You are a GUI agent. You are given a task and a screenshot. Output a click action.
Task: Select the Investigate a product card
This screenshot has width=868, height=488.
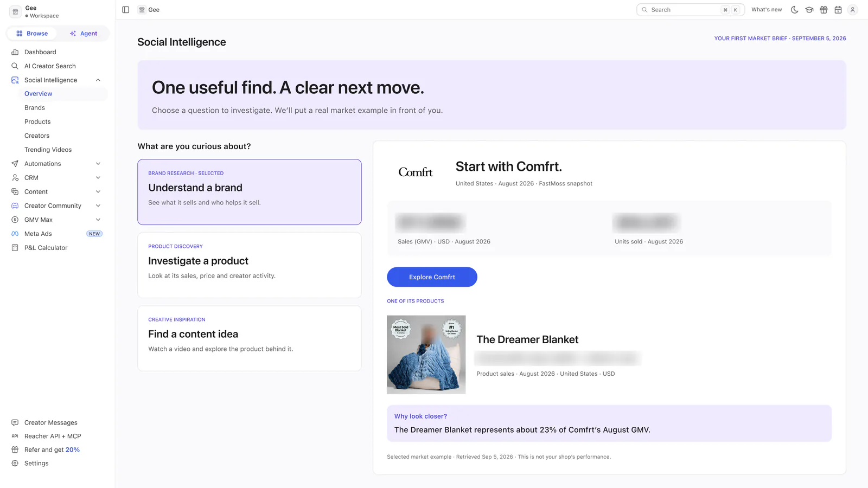250,265
